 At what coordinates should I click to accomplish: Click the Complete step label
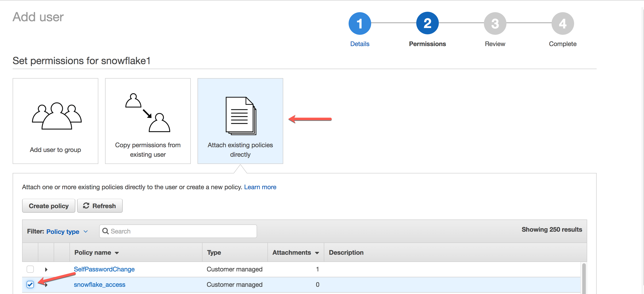pyautogui.click(x=563, y=44)
